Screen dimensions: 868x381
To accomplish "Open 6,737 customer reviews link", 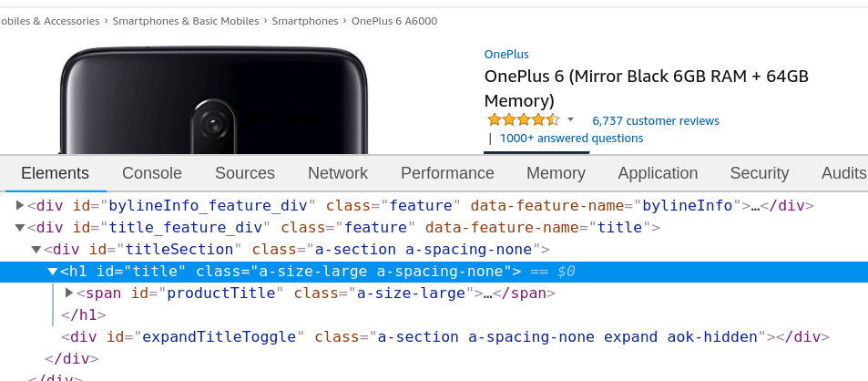I will (x=655, y=120).
